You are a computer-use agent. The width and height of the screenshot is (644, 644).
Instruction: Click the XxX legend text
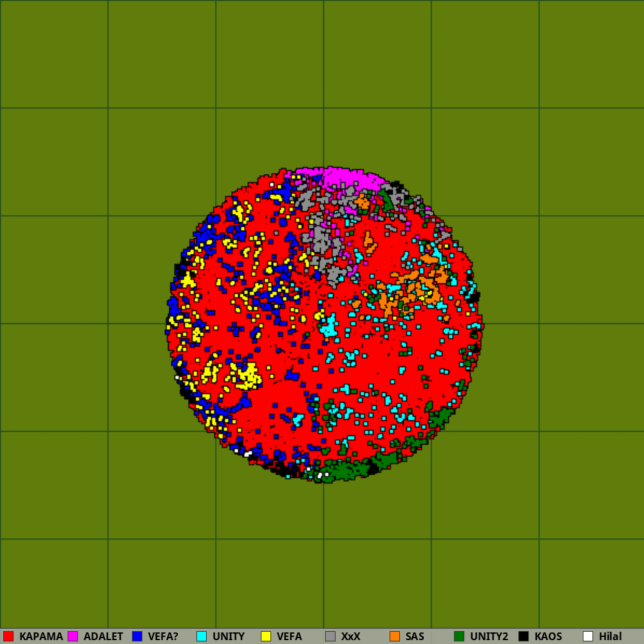(350, 636)
